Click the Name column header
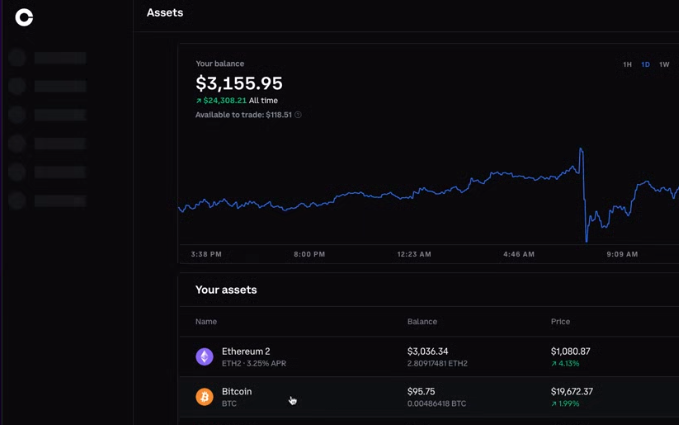Viewport: 679px width, 425px height. pos(206,321)
